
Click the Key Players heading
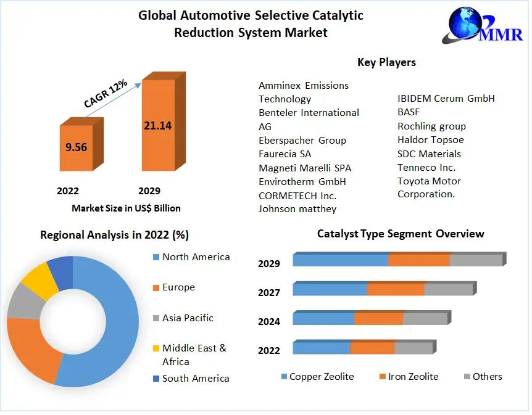click(386, 62)
